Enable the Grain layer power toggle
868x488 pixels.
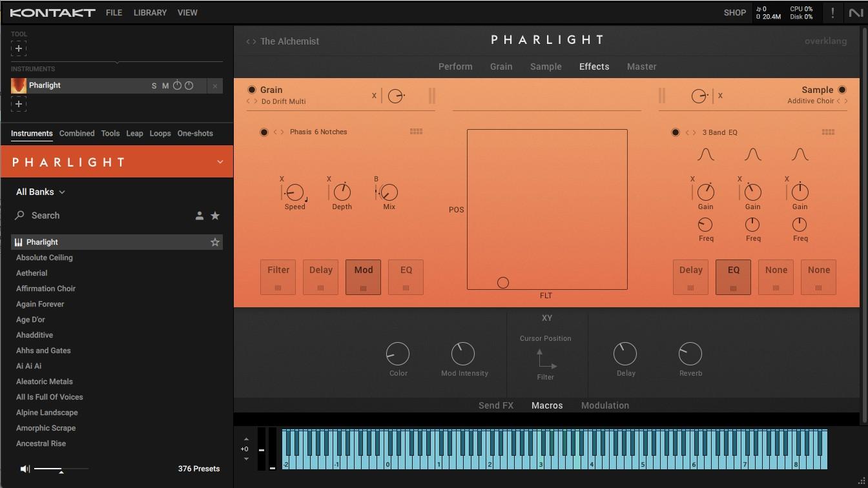click(x=252, y=90)
